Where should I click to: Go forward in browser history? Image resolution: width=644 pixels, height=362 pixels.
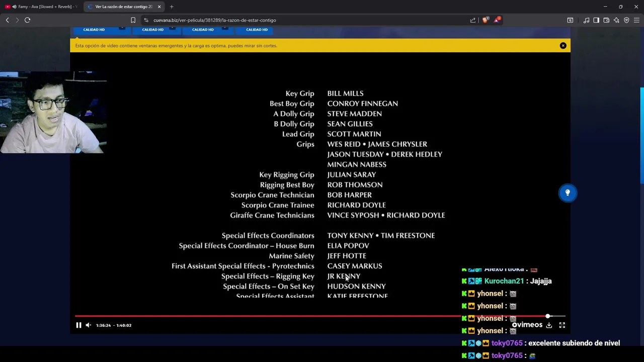[17, 20]
